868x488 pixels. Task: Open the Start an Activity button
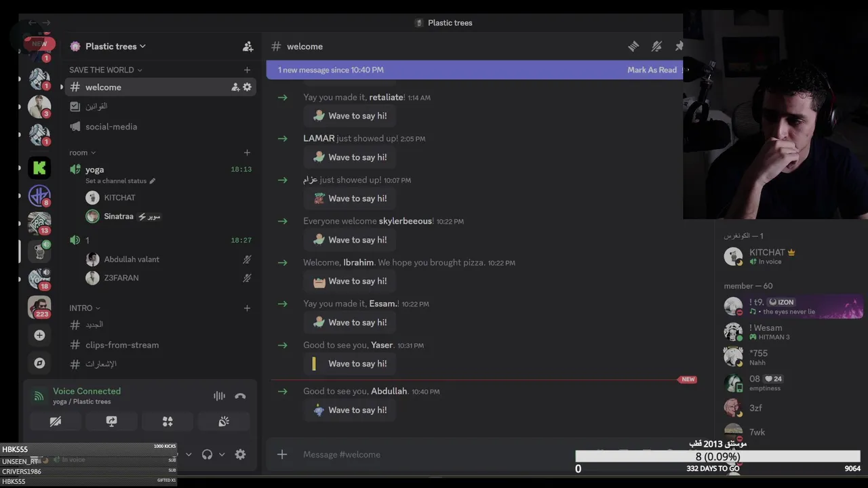[x=167, y=421]
